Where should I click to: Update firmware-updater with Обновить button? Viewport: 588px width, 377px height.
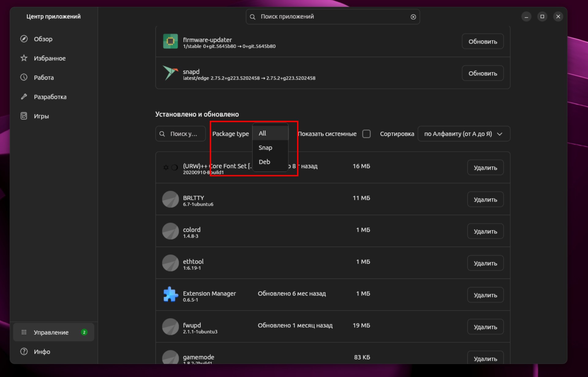click(x=482, y=41)
